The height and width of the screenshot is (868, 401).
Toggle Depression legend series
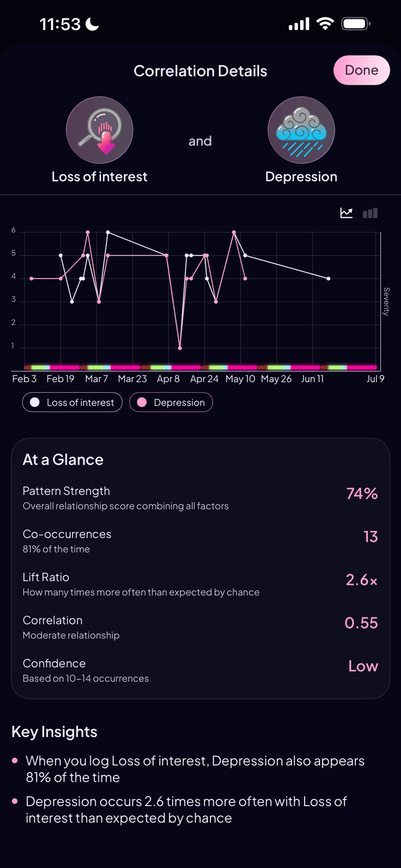tap(171, 402)
